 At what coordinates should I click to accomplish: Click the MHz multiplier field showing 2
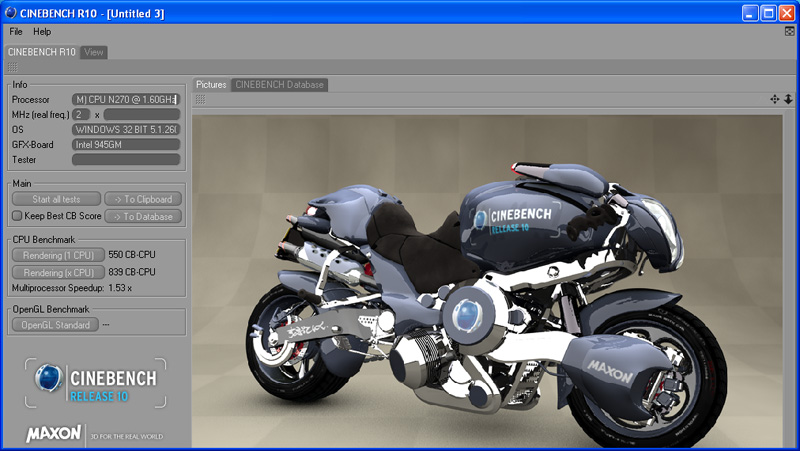81,114
